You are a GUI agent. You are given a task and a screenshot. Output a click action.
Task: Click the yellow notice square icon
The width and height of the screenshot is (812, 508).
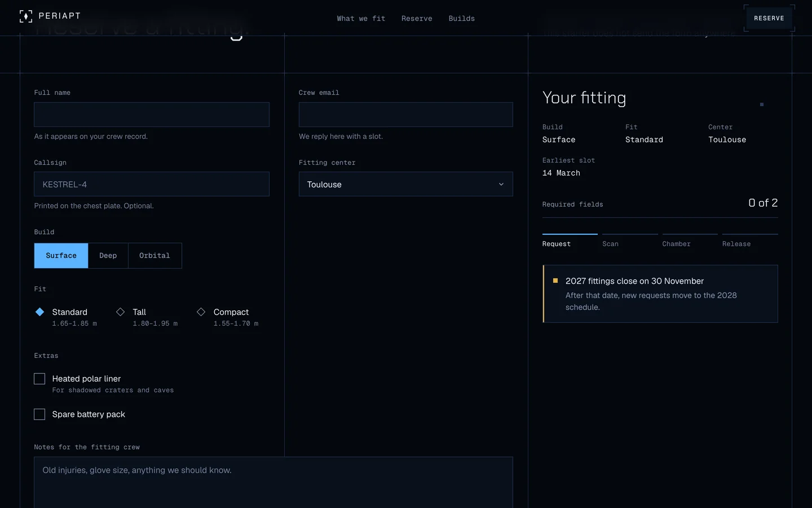click(555, 281)
